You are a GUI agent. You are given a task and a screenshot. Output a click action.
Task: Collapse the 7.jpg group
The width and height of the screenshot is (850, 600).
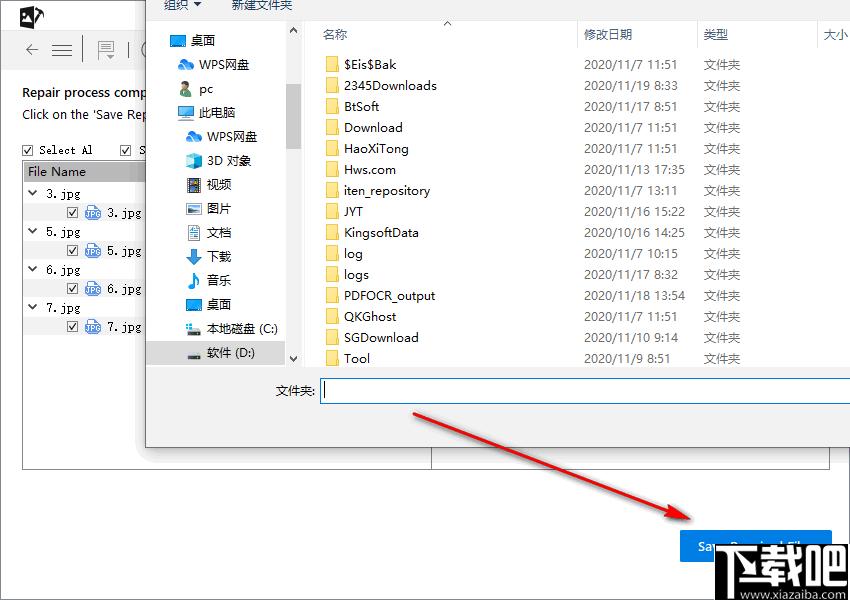click(33, 307)
